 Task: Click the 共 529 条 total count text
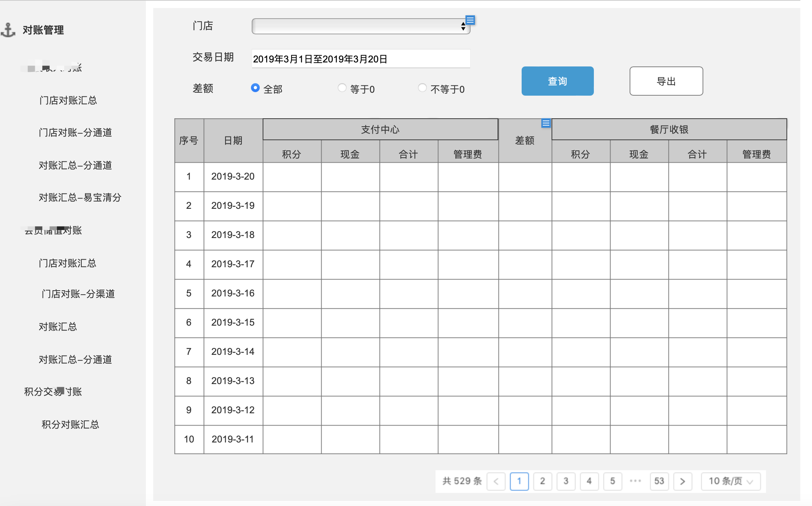(462, 481)
